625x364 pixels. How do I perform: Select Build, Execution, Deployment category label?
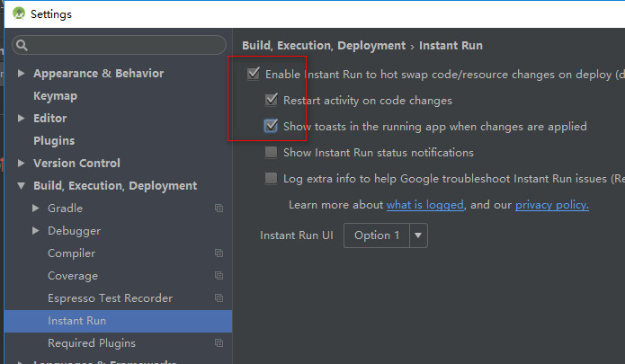click(115, 185)
